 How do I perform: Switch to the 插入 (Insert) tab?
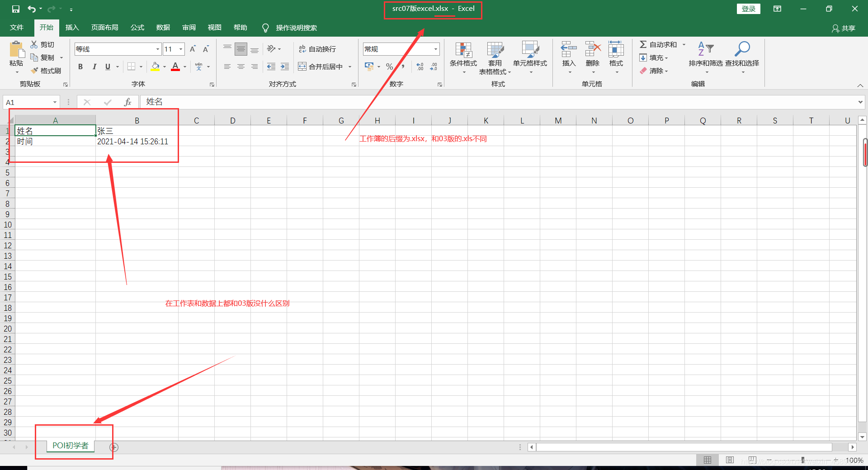[x=72, y=28]
